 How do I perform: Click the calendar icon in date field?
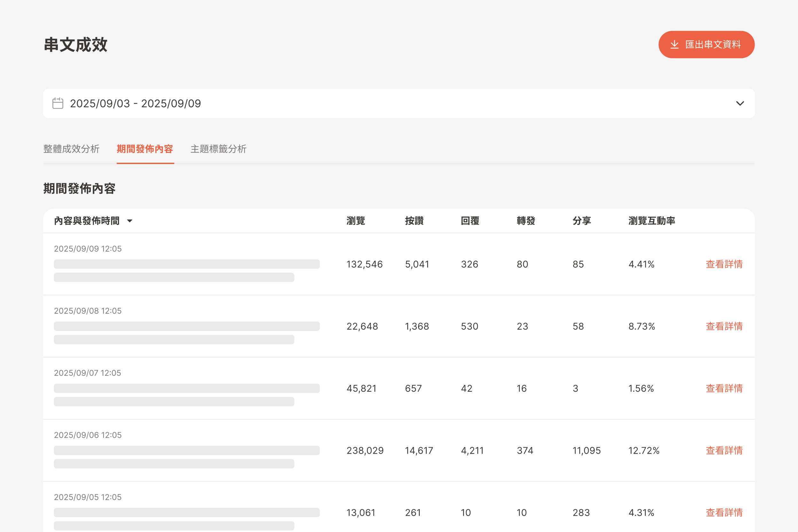pos(58,104)
